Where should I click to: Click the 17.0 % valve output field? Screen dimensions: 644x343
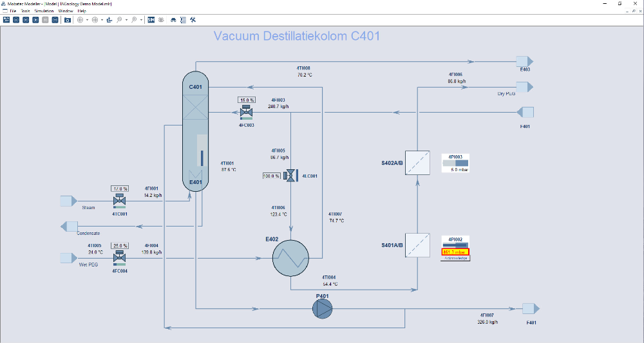(120, 189)
